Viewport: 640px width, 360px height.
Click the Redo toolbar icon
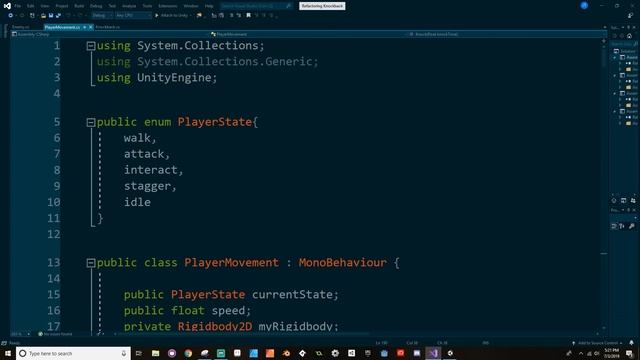(x=80, y=16)
